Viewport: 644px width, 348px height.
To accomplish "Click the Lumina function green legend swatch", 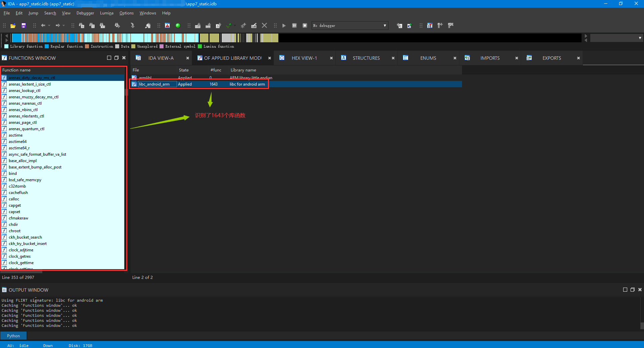I will [x=200, y=46].
